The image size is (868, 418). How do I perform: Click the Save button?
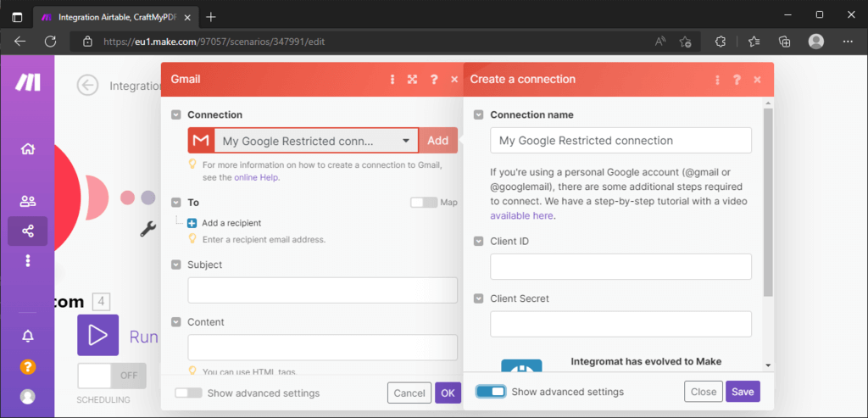743,392
